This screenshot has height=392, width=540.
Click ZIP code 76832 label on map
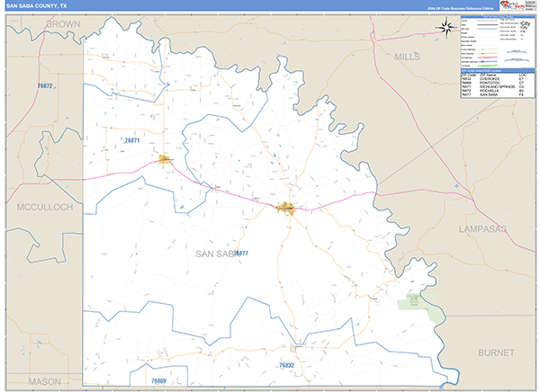coord(286,365)
